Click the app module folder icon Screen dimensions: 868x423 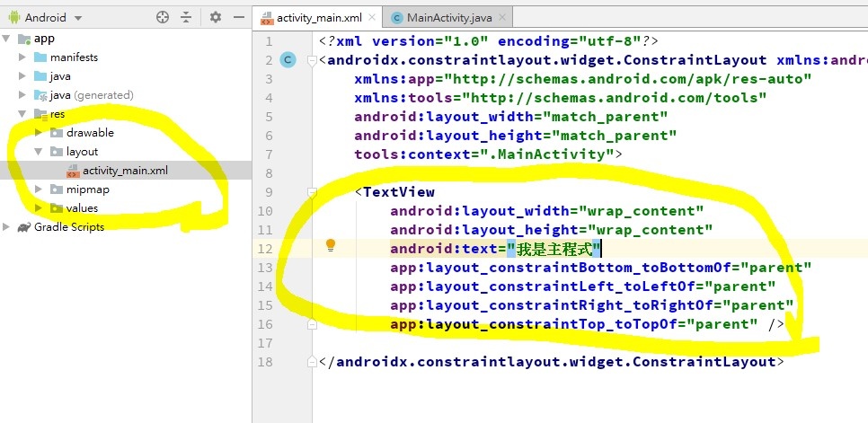coord(24,39)
